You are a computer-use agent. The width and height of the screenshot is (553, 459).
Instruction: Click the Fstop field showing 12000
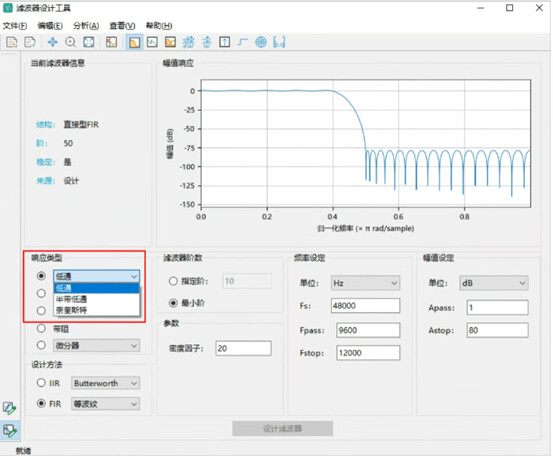pyautogui.click(x=368, y=354)
